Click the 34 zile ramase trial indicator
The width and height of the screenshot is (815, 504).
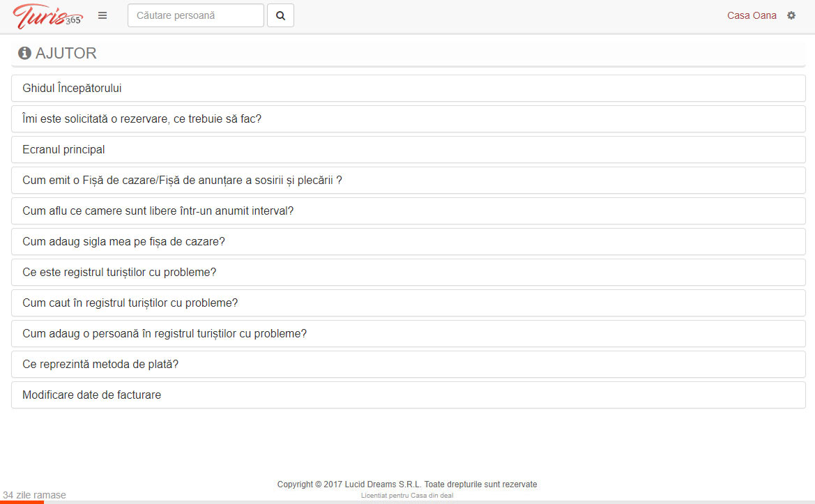tap(34, 495)
